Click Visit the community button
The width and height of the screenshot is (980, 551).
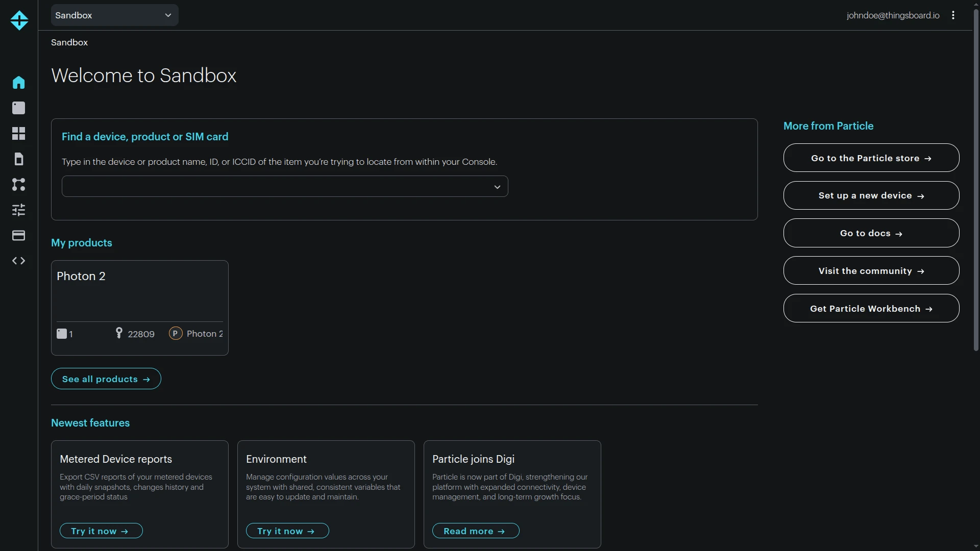point(871,271)
